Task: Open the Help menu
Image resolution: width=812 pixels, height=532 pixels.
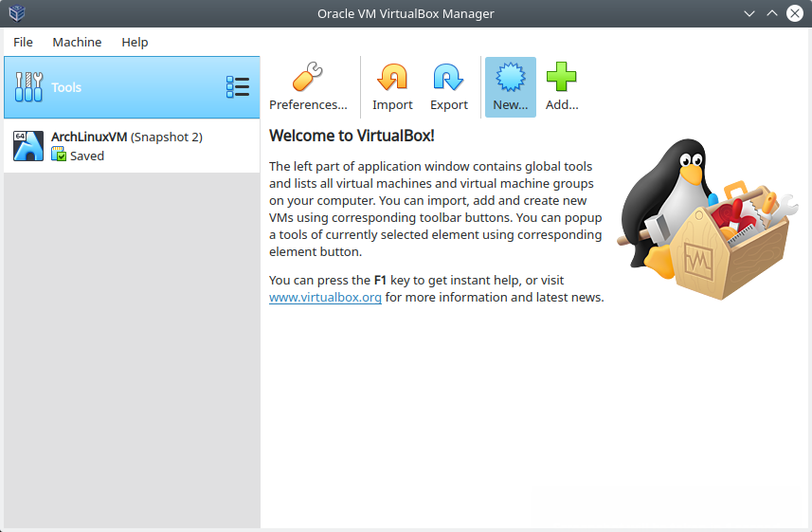Action: click(x=135, y=42)
